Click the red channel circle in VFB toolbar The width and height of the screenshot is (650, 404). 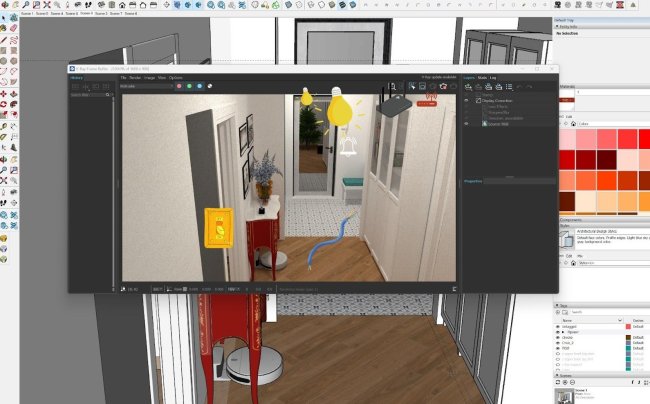tap(178, 86)
